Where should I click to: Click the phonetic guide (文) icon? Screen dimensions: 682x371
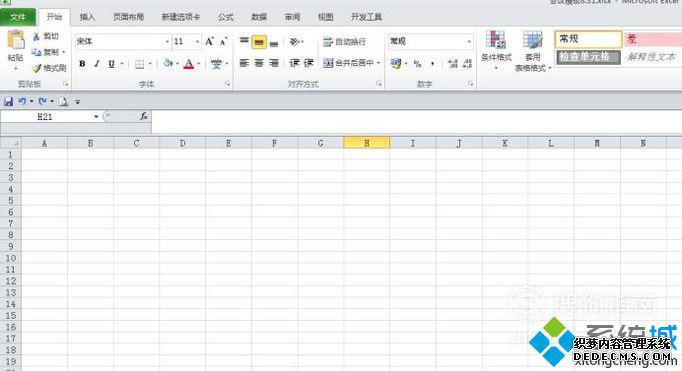[x=216, y=64]
